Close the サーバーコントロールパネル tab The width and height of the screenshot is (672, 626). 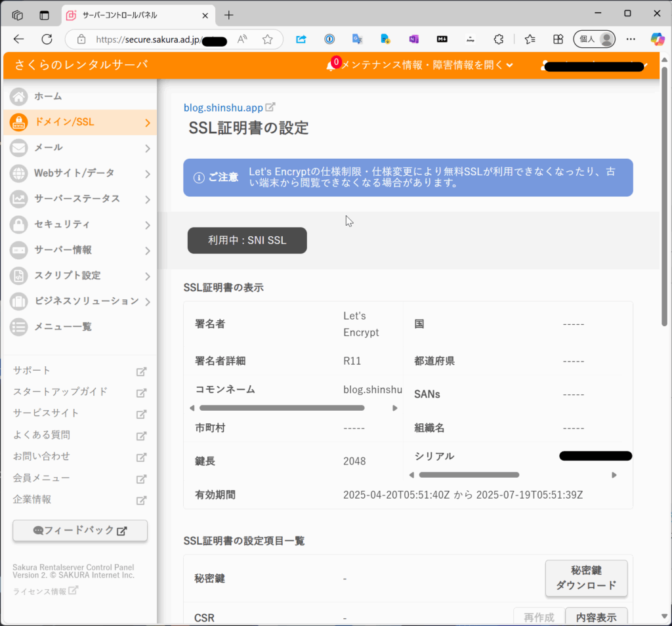(x=205, y=16)
